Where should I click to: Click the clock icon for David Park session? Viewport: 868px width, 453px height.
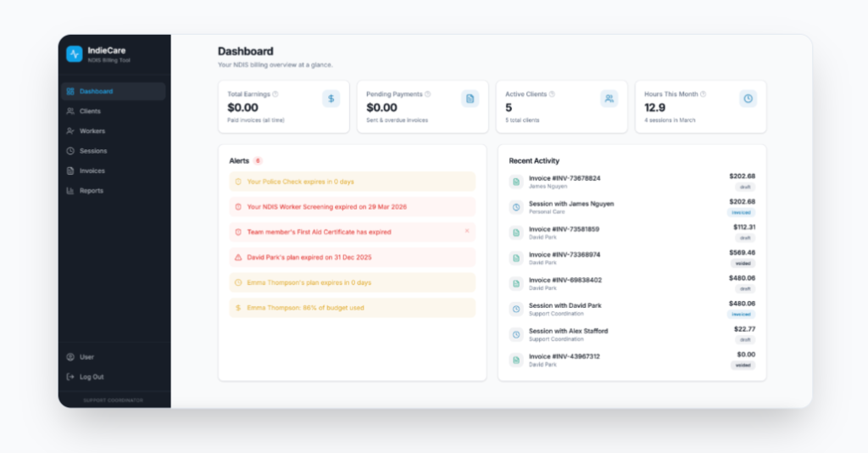(516, 309)
